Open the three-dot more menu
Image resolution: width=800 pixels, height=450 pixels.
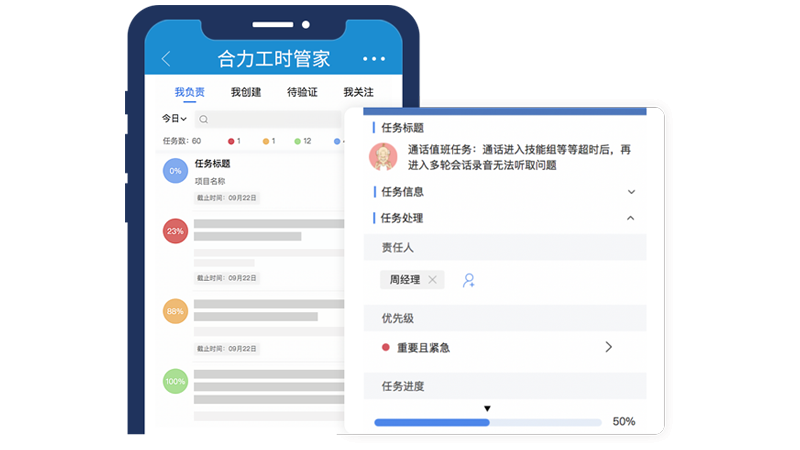(x=374, y=59)
